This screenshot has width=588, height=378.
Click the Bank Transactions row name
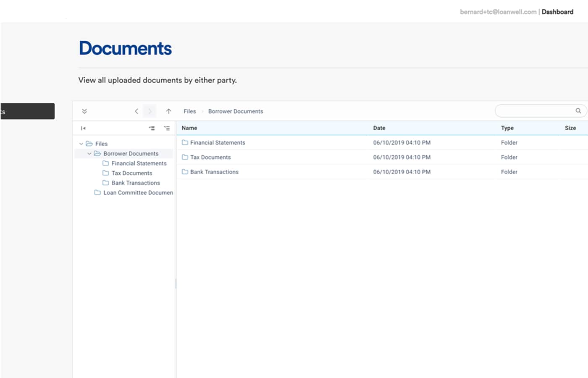214,172
